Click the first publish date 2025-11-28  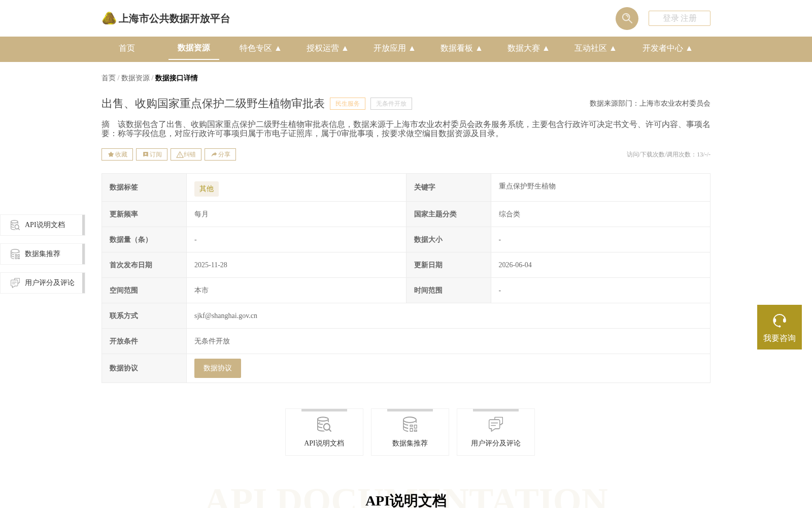(211, 265)
